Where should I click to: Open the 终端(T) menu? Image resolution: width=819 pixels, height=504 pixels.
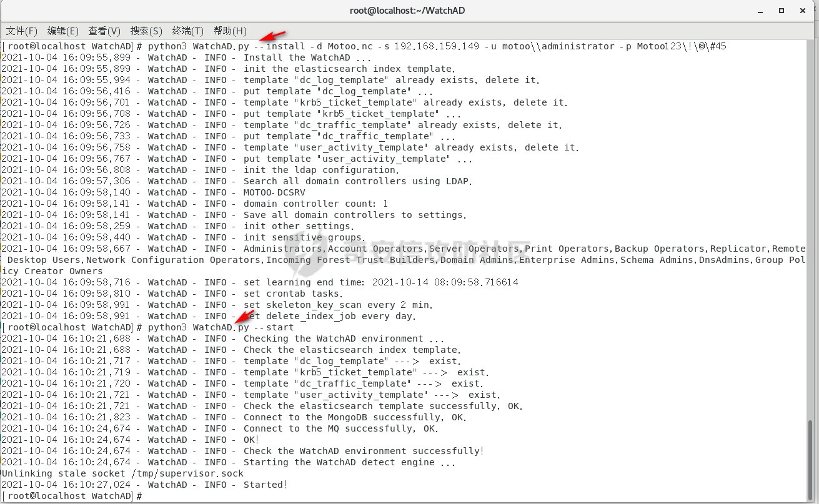click(x=188, y=31)
